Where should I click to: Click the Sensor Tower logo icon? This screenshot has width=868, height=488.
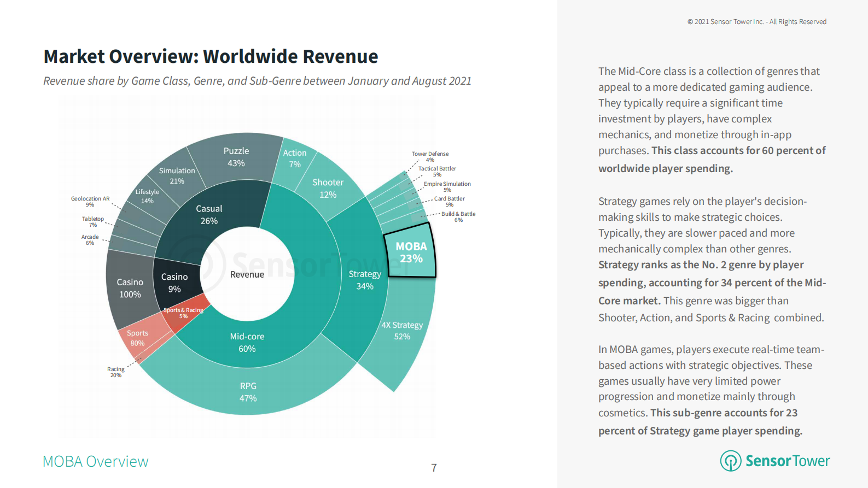(730, 461)
